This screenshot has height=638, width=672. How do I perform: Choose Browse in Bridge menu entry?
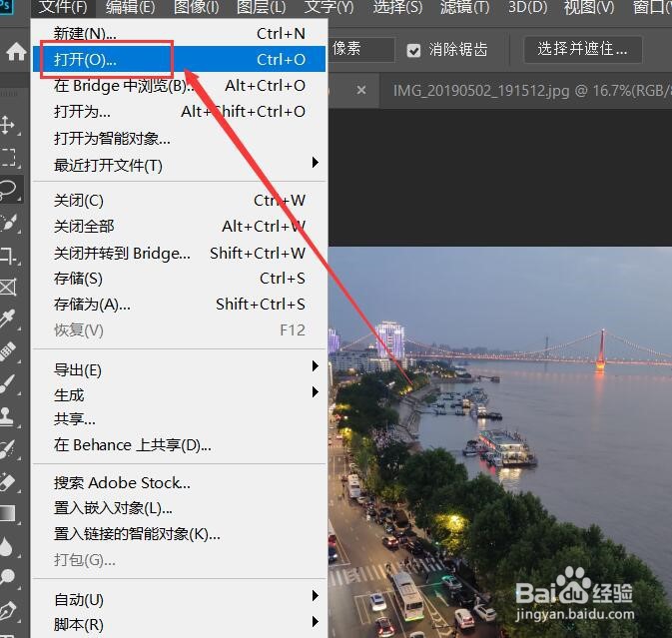coord(179,86)
